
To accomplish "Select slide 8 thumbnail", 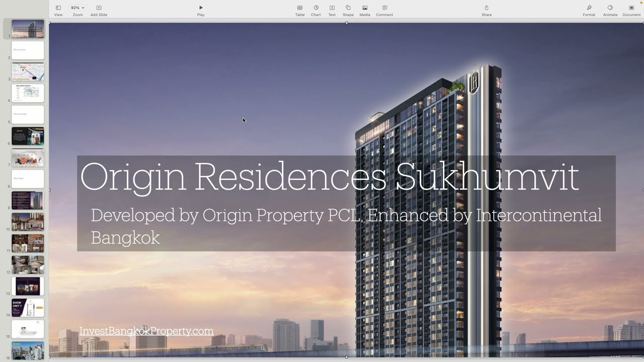I will (x=28, y=179).
